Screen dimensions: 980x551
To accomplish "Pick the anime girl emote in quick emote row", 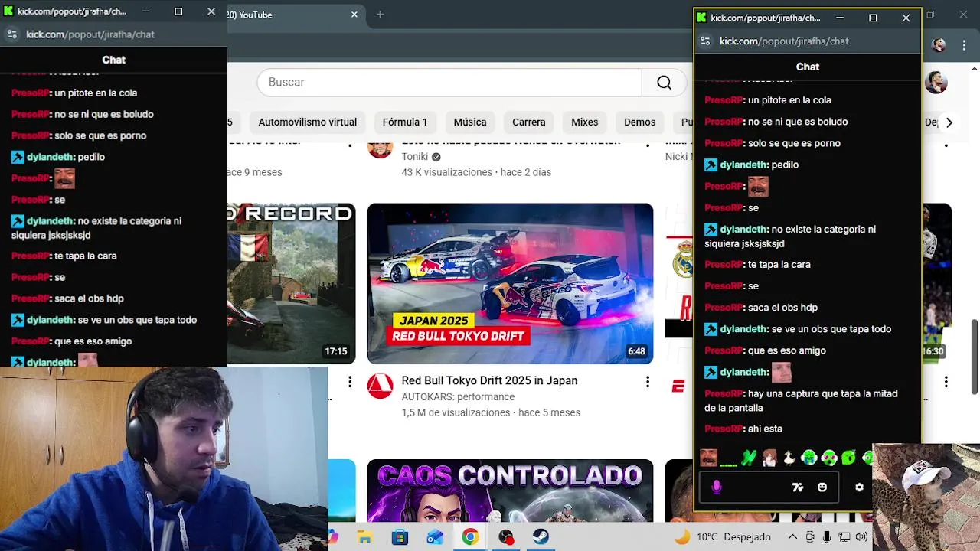I will (769, 458).
